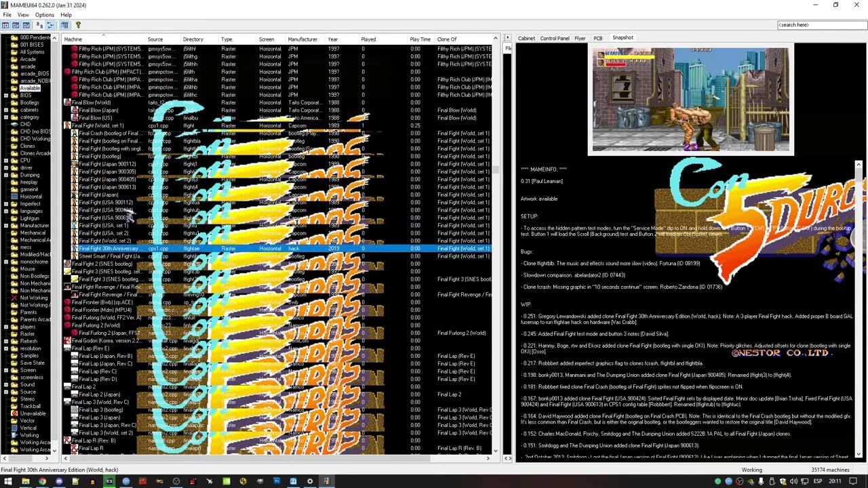Screen dimensions: 868x488
Task: Open the File menu
Action: click(7, 15)
